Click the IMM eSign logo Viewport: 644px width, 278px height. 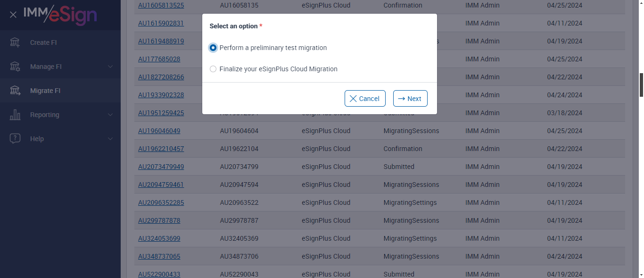point(60,15)
